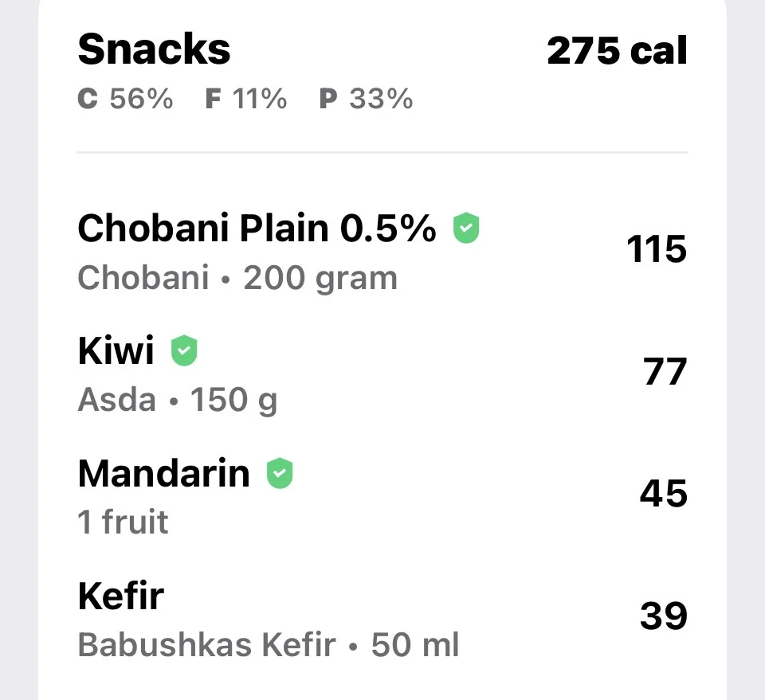The image size is (765, 700).
Task: Tap the 45 calorie value for Mandarin
Action: [664, 493]
